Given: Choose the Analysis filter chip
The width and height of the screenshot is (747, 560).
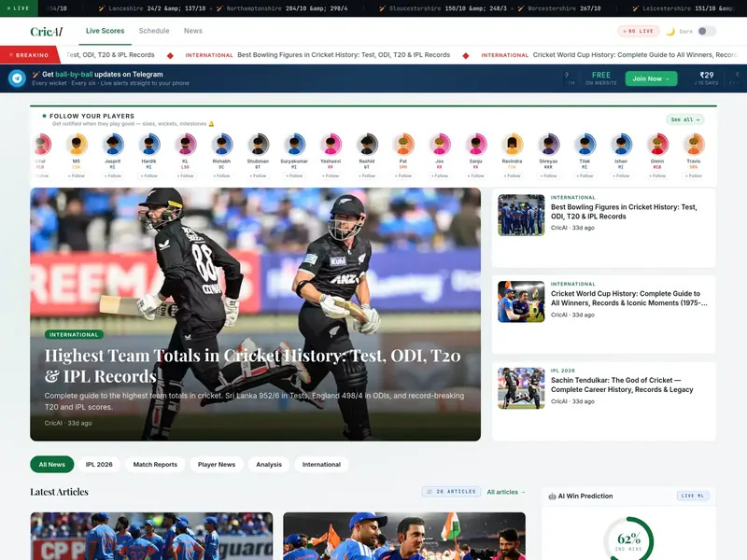Looking at the screenshot, I should click(x=269, y=464).
